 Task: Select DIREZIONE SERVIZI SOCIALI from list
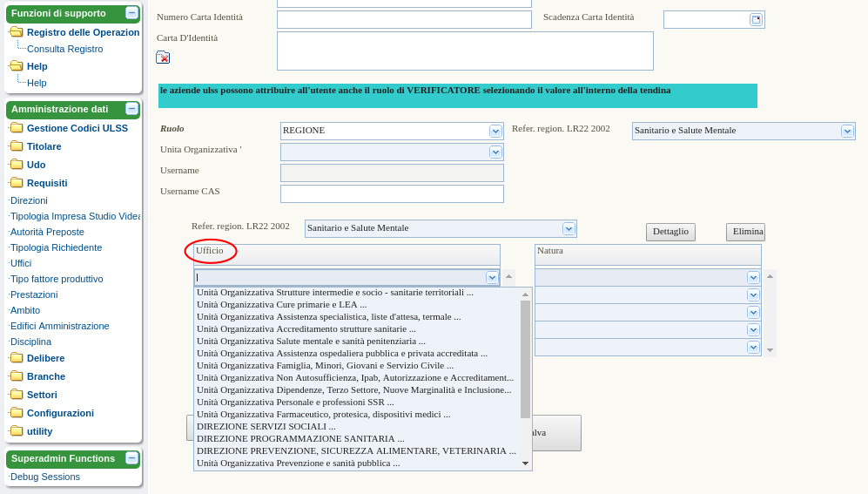point(266,426)
